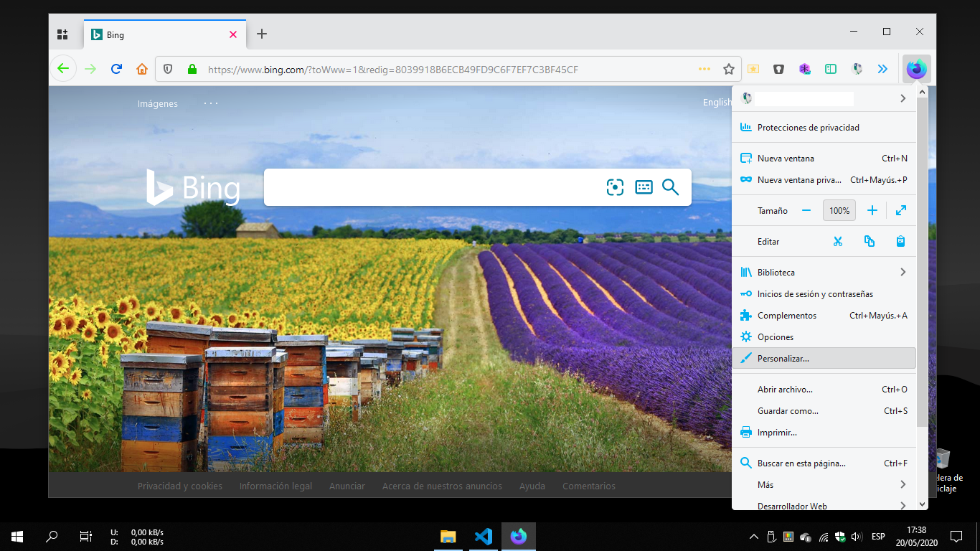
Task: Select Nueva ventana menu item
Action: [x=824, y=159]
